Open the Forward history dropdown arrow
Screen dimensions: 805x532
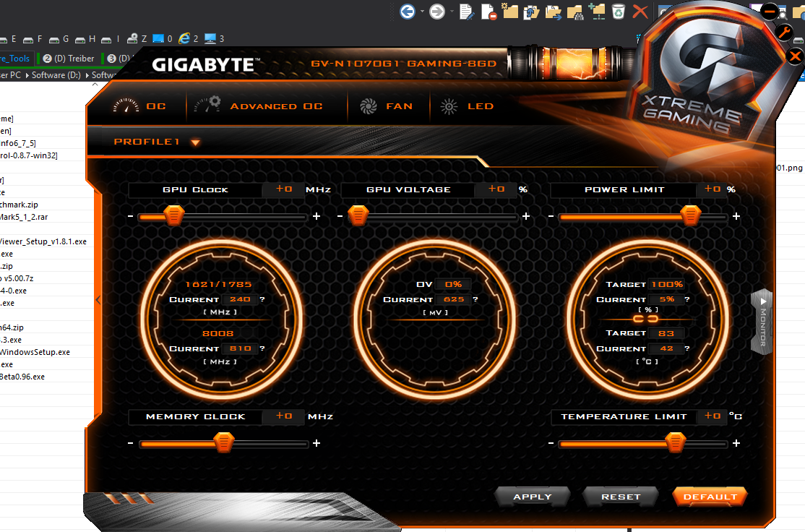452,12
